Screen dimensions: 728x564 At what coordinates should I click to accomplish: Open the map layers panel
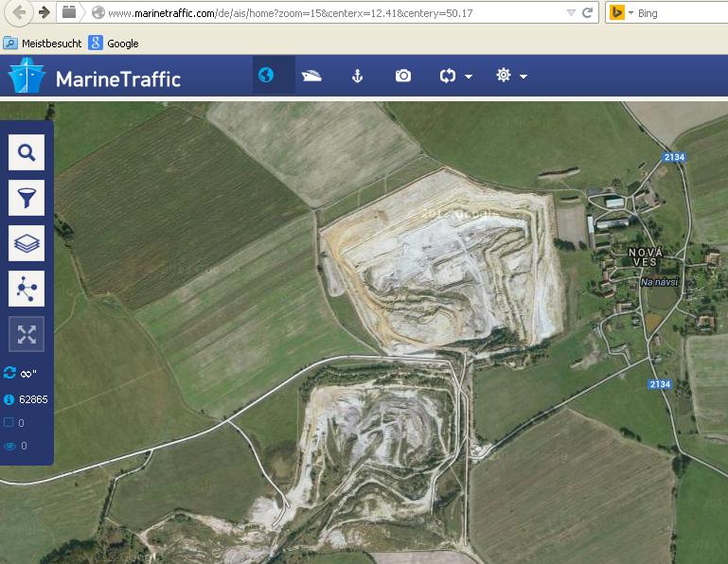[27, 243]
